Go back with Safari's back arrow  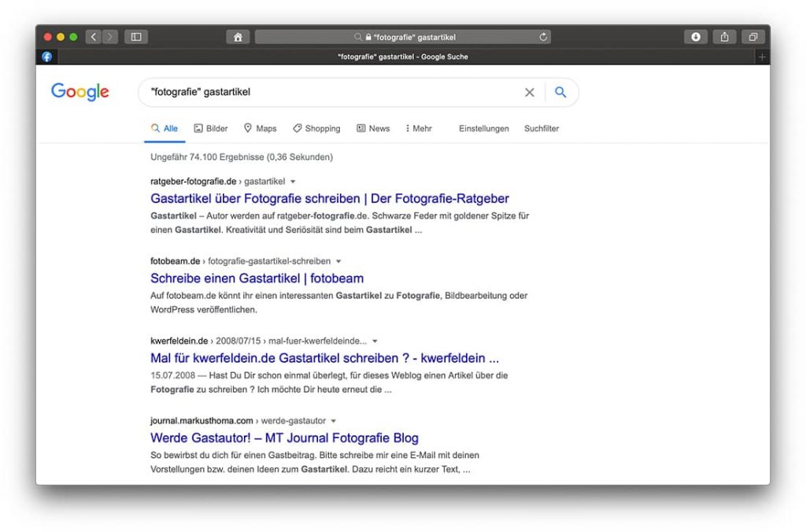point(94,37)
